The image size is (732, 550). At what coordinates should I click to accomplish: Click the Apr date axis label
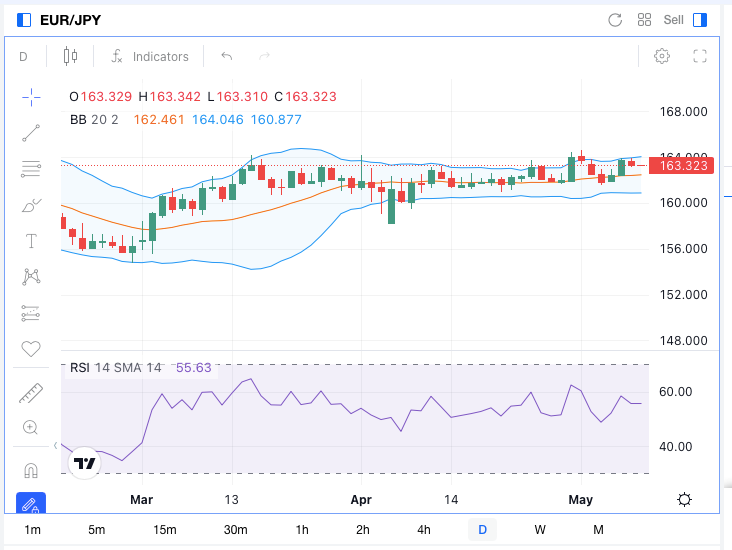coord(361,500)
